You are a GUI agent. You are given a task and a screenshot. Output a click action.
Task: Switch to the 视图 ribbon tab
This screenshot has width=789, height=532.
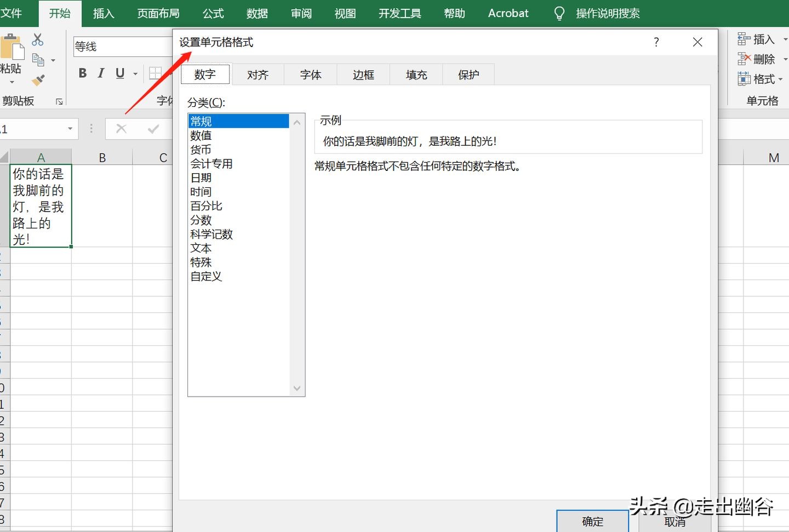[x=345, y=13]
